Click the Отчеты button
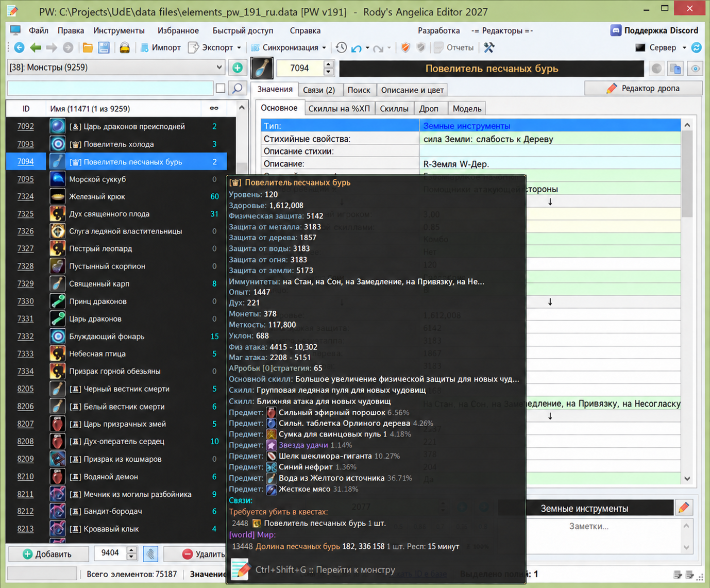The width and height of the screenshot is (710, 588). (453, 48)
